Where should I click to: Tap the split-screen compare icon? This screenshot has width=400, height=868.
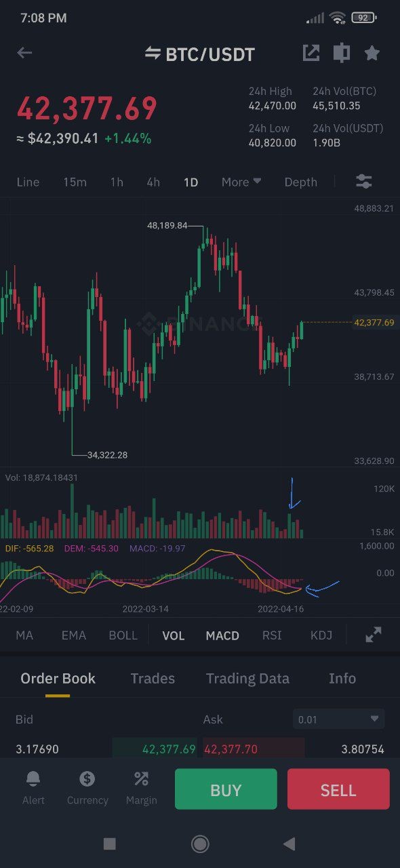tap(342, 53)
